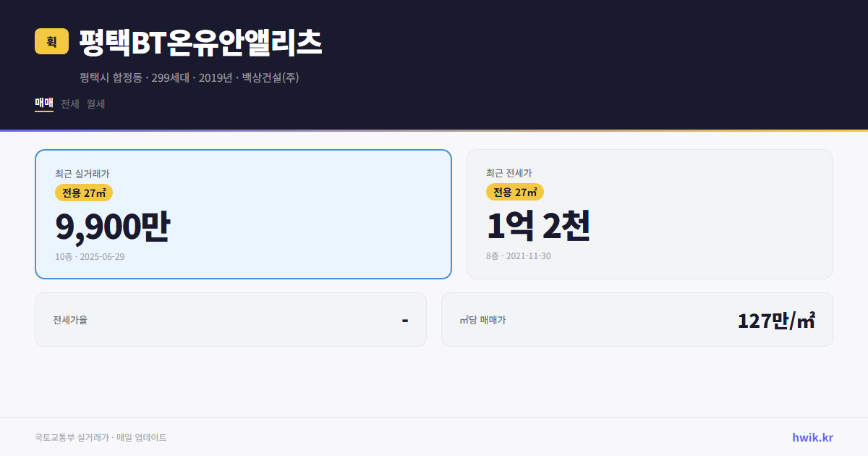Click the subtitle 평택시 합정동 location text

[x=112, y=77]
